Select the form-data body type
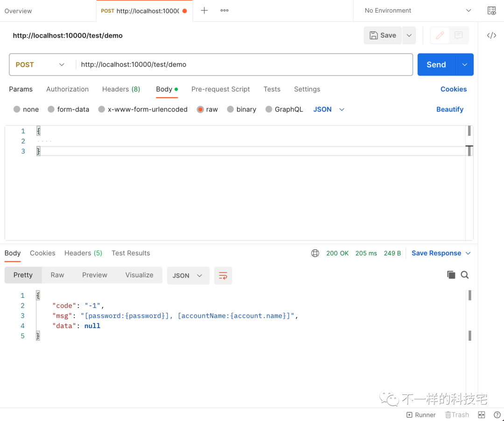The height and width of the screenshot is (421, 504). [68, 109]
